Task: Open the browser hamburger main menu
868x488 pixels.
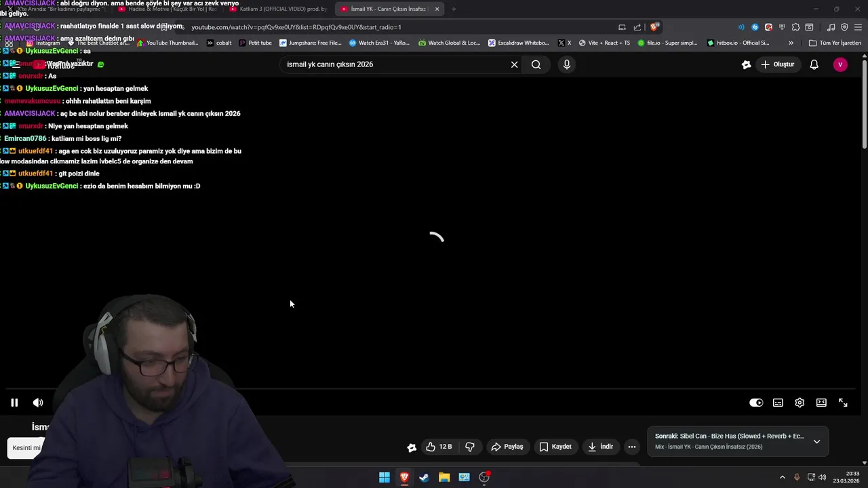Action: [858, 27]
